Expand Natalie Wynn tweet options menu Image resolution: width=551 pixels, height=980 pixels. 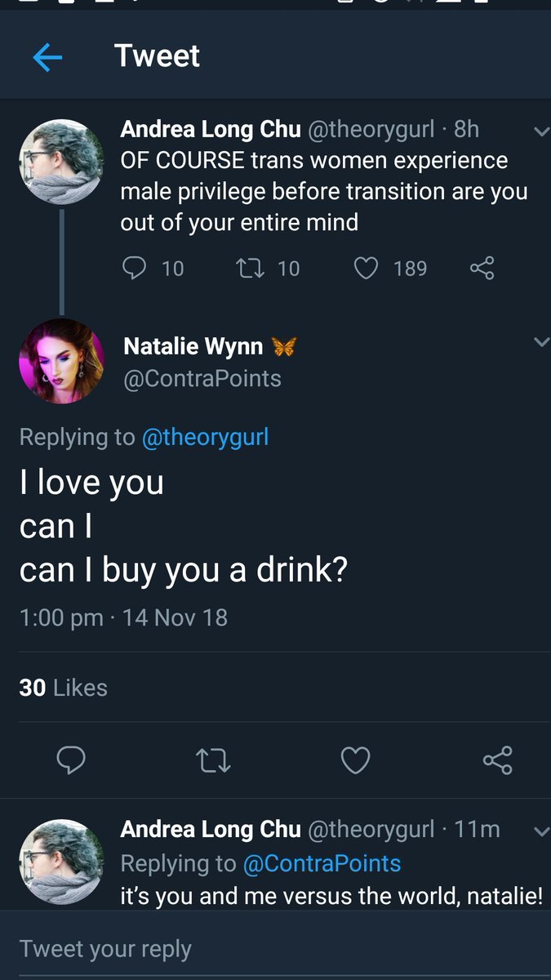(x=540, y=343)
